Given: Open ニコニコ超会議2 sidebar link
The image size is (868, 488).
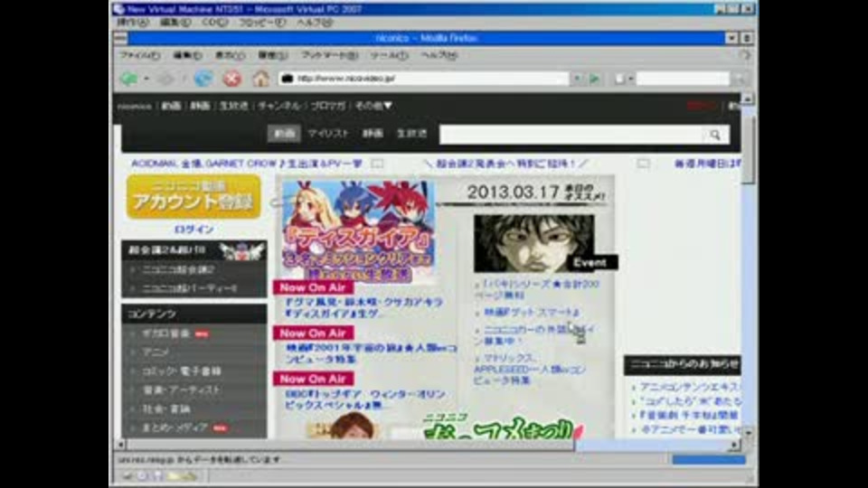Looking at the screenshot, I should (x=178, y=269).
